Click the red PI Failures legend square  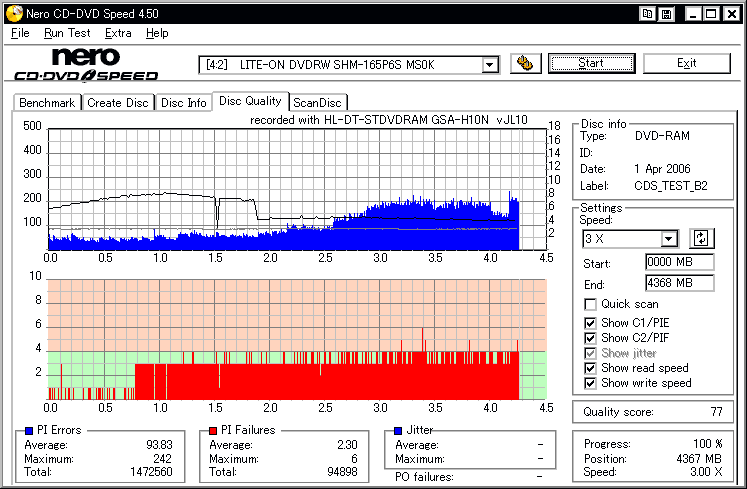[x=213, y=430]
